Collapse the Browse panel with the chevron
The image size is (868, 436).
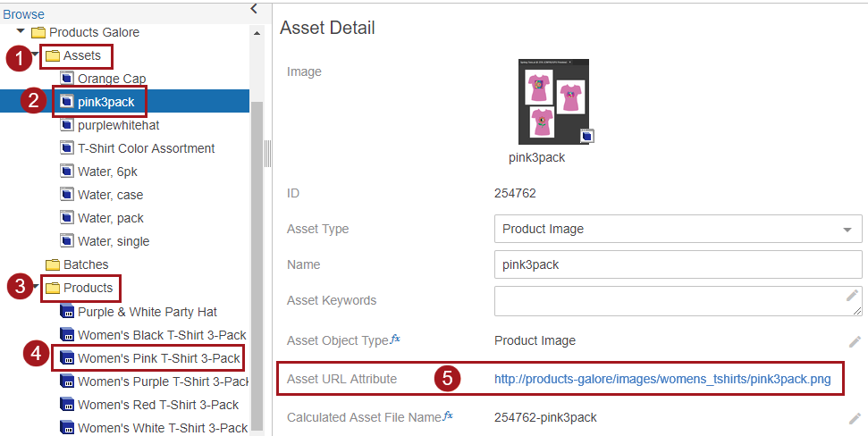[254, 9]
